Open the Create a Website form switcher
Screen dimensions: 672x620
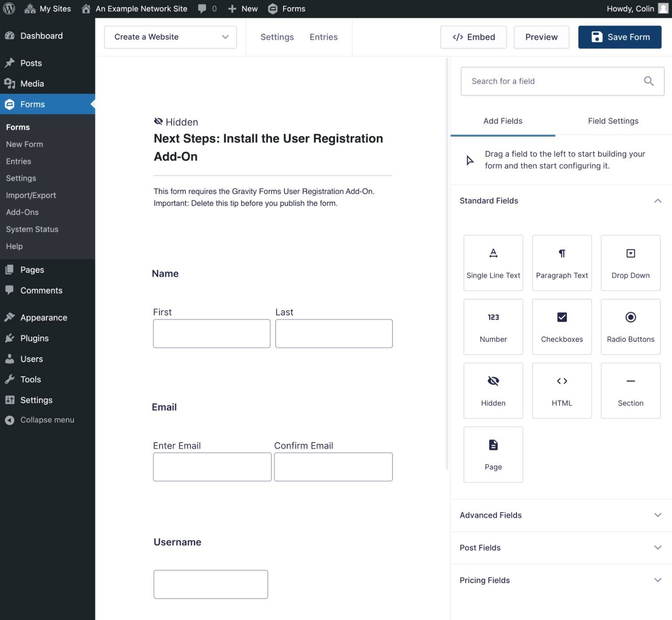pyautogui.click(x=170, y=37)
